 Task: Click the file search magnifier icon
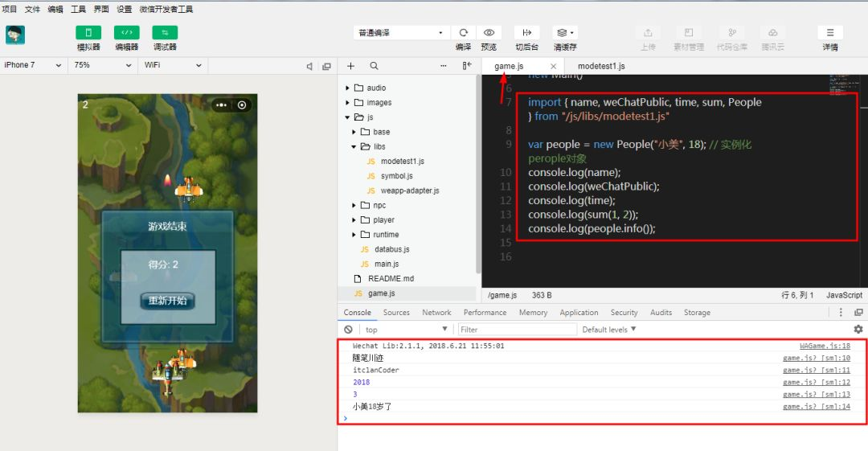(375, 66)
